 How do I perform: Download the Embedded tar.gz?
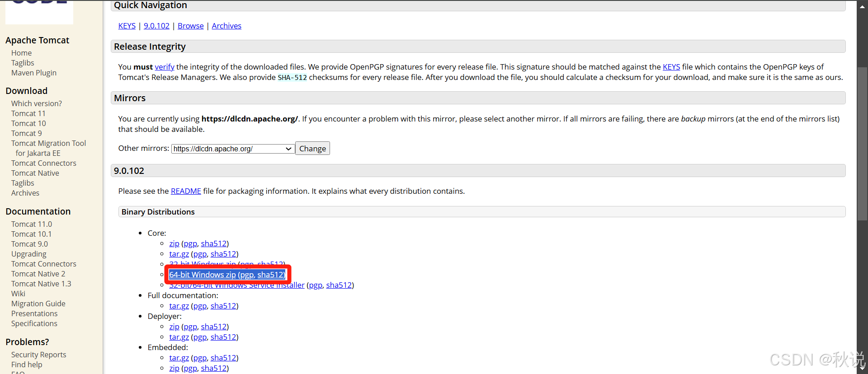tap(179, 358)
